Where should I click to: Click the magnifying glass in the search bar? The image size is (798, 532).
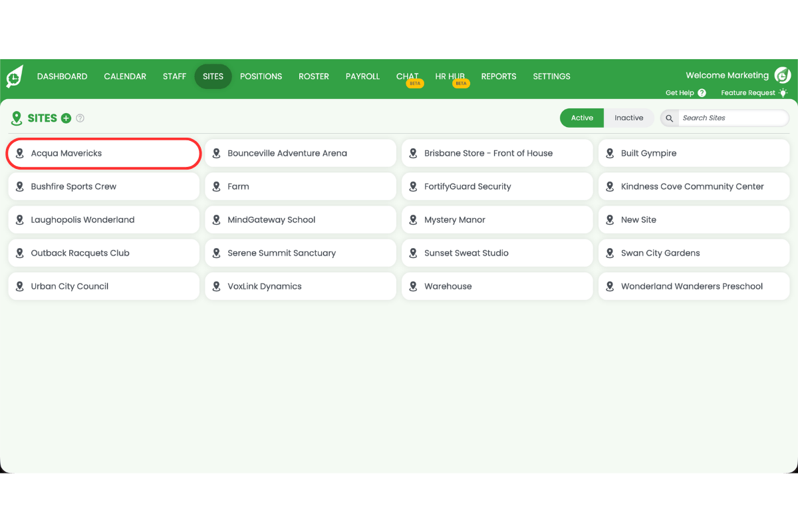tap(668, 118)
